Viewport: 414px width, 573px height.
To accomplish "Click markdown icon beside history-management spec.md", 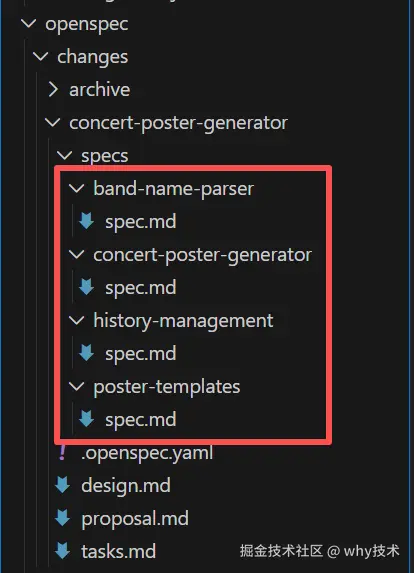I will tap(87, 353).
